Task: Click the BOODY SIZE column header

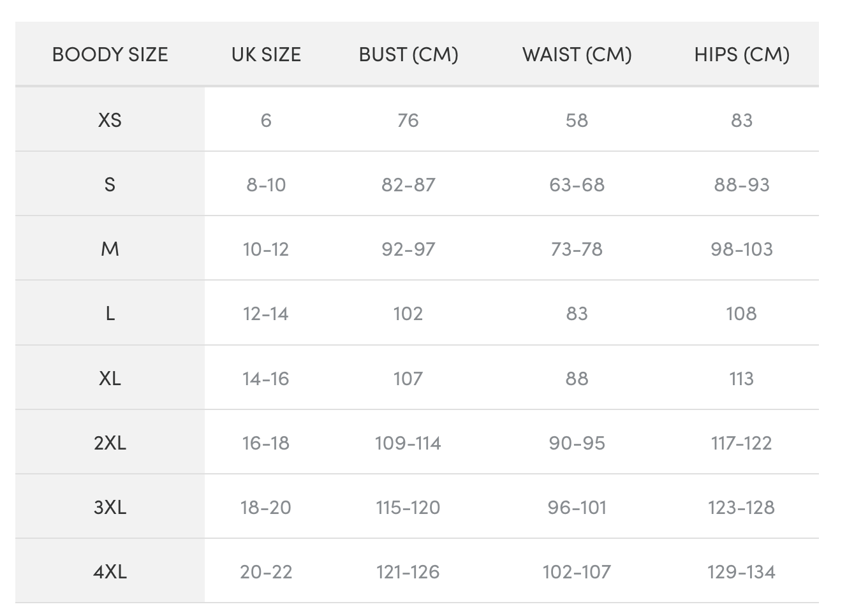Action: 110,55
